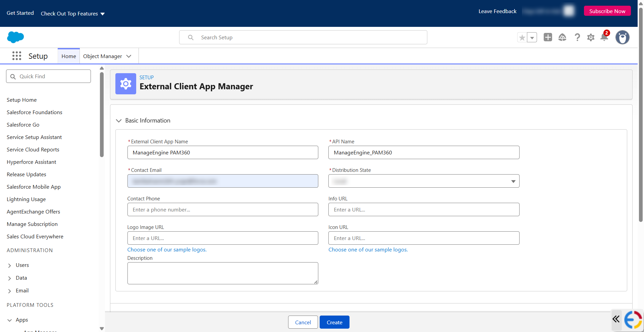
Task: Click the Cancel button
Action: [x=303, y=322]
